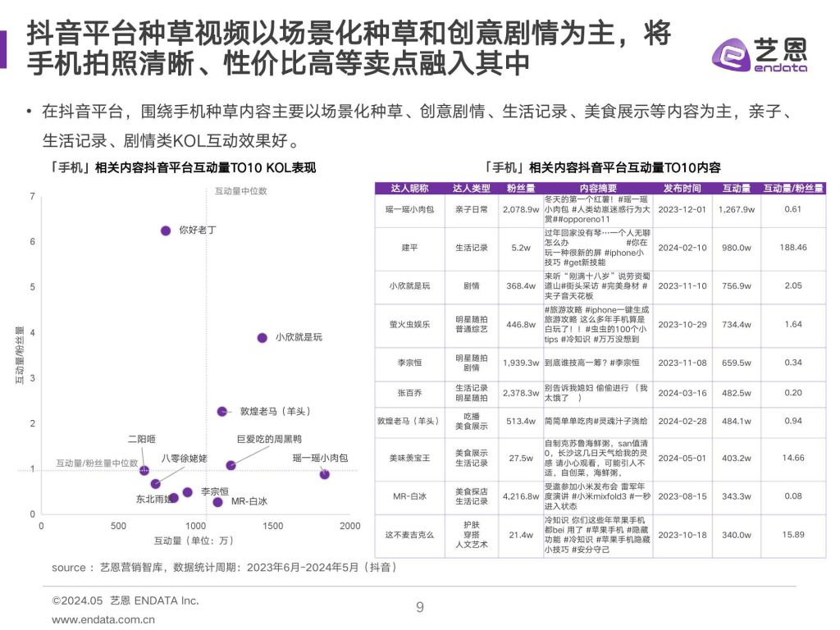Click the source 艺恩营销智库 note

click(x=225, y=568)
